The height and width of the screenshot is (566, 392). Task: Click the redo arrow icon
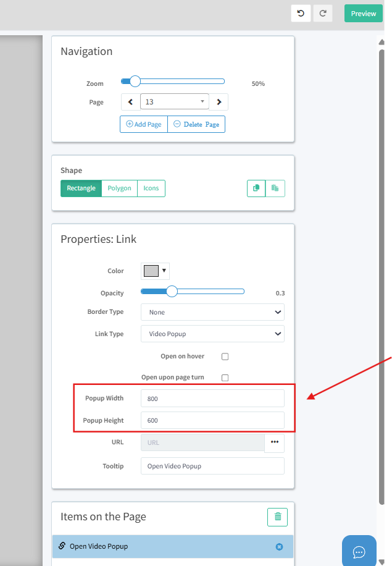[x=323, y=14]
